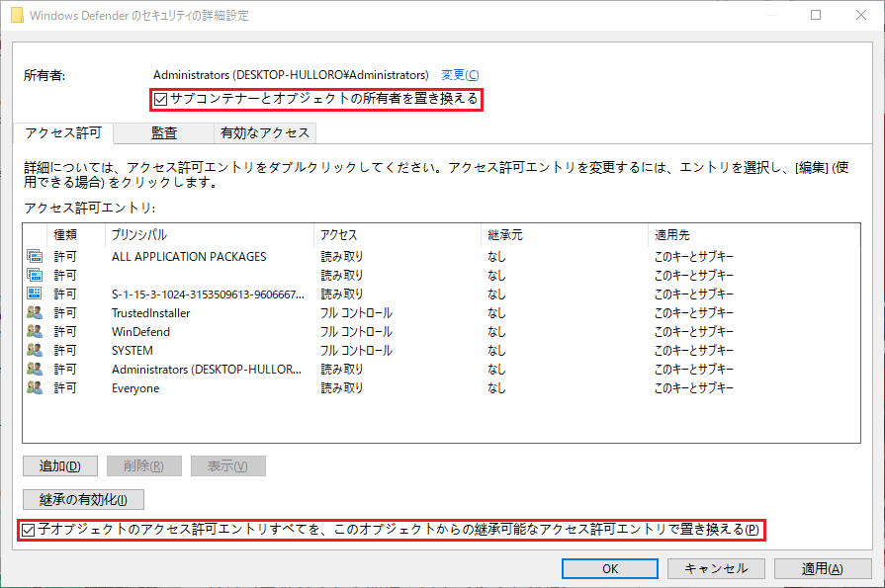The height and width of the screenshot is (588, 885).
Task: Click the user group icon for WinDefend
Action: point(35,331)
